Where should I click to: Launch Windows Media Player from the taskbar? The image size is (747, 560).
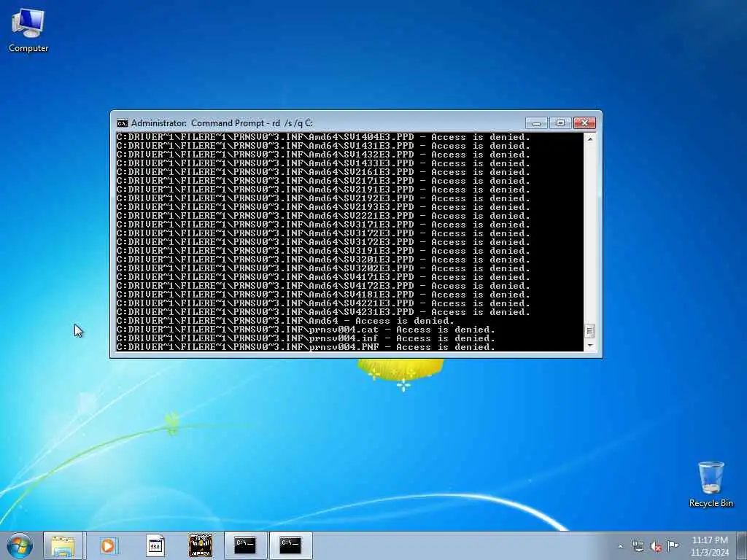point(108,545)
